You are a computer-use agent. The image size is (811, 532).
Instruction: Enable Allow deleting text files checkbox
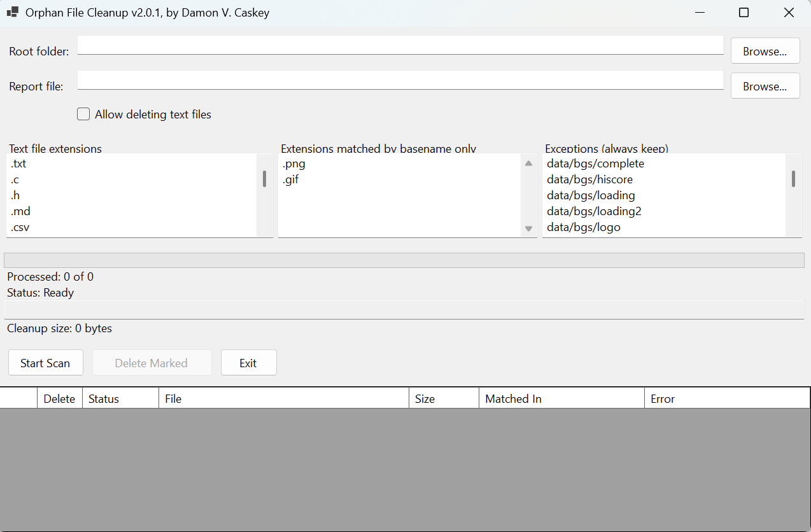point(83,115)
